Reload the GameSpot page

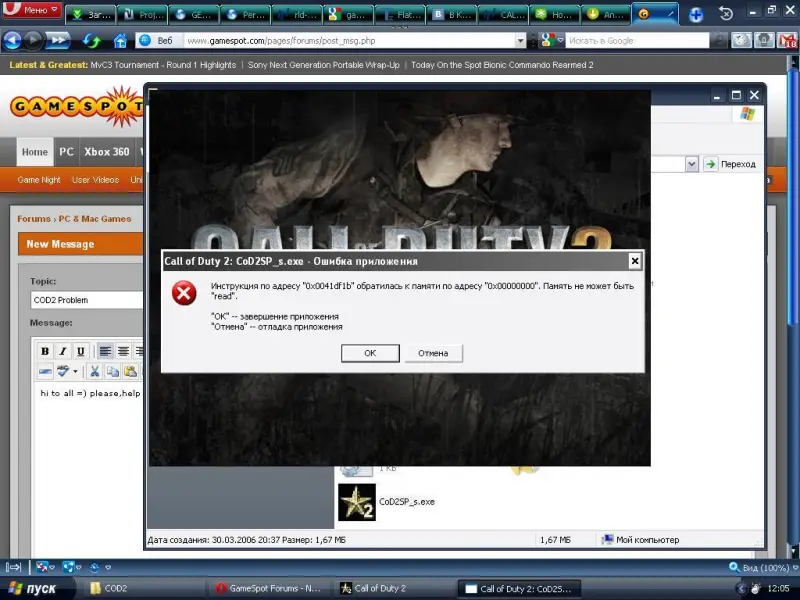[92, 40]
